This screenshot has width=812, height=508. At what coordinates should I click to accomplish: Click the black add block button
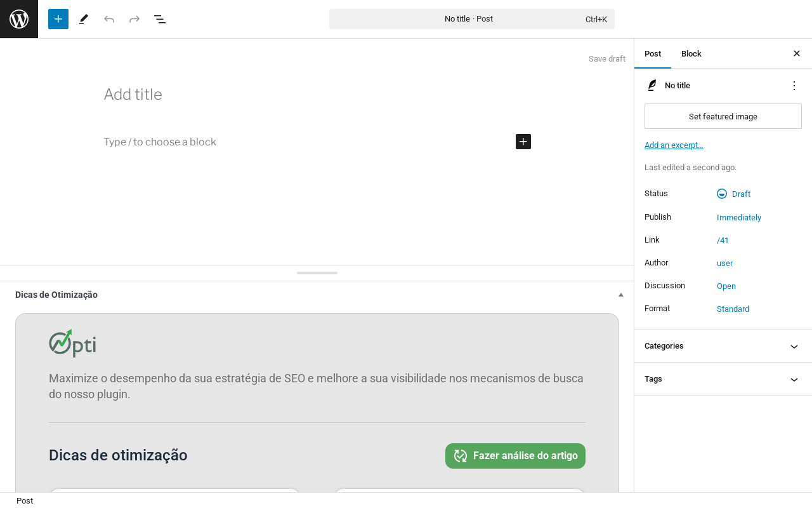tap(523, 142)
